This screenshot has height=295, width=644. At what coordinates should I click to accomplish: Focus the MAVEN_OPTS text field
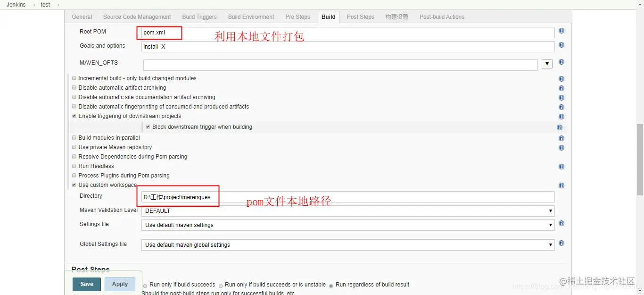[340, 65]
